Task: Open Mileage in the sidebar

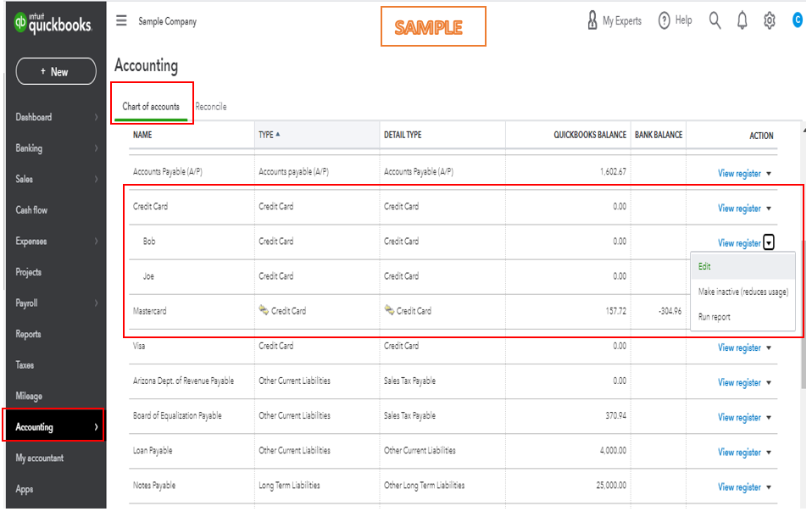Action: [29, 397]
